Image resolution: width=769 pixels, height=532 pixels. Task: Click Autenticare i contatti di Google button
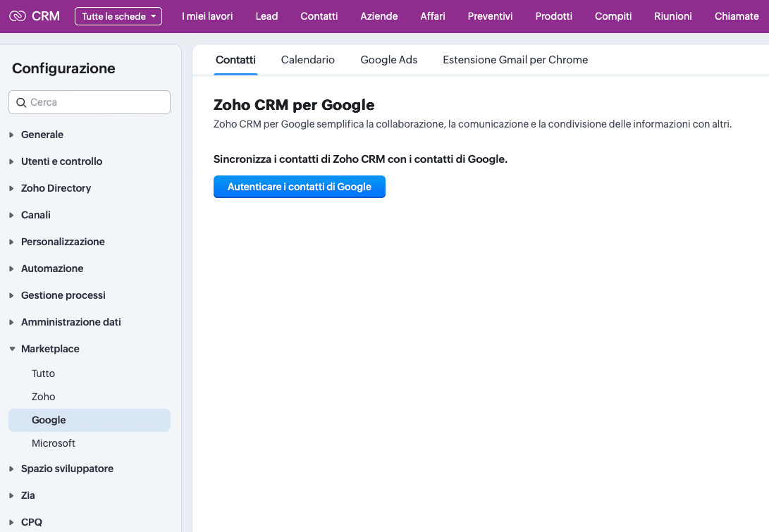coord(299,187)
